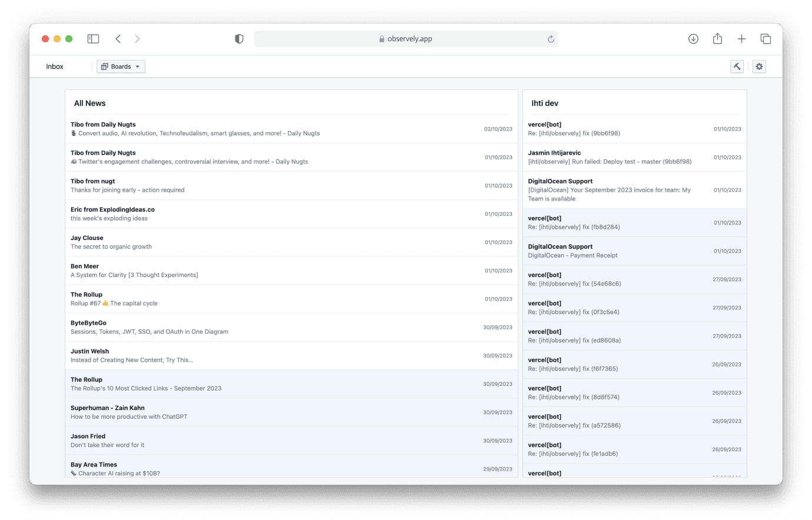
Task: Open the Share menu
Action: point(717,39)
